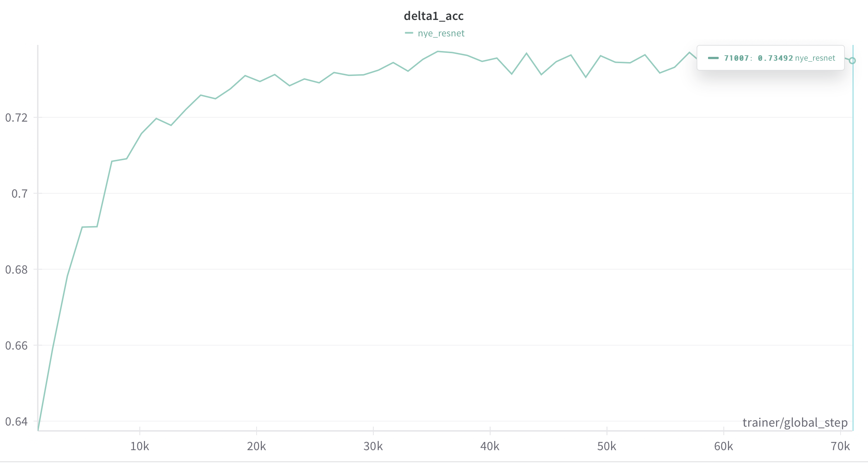Click the 0.72 y-axis label
The height and width of the screenshot is (463, 868).
[x=16, y=117]
